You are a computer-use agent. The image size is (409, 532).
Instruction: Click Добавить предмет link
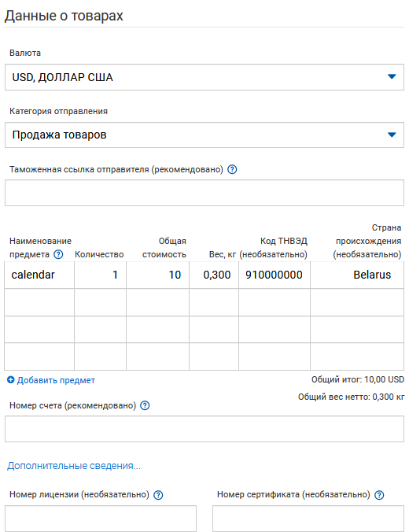(56, 380)
